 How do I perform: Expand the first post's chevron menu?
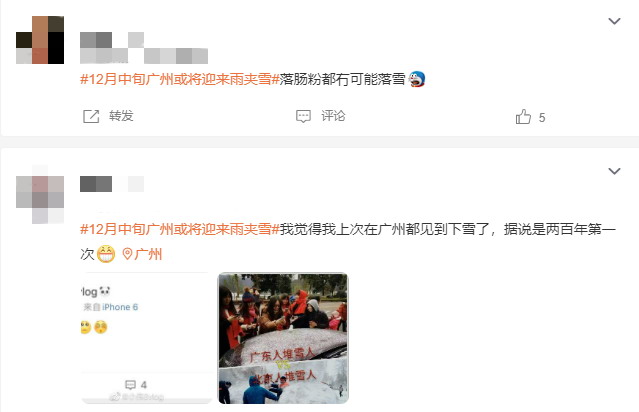(x=614, y=21)
